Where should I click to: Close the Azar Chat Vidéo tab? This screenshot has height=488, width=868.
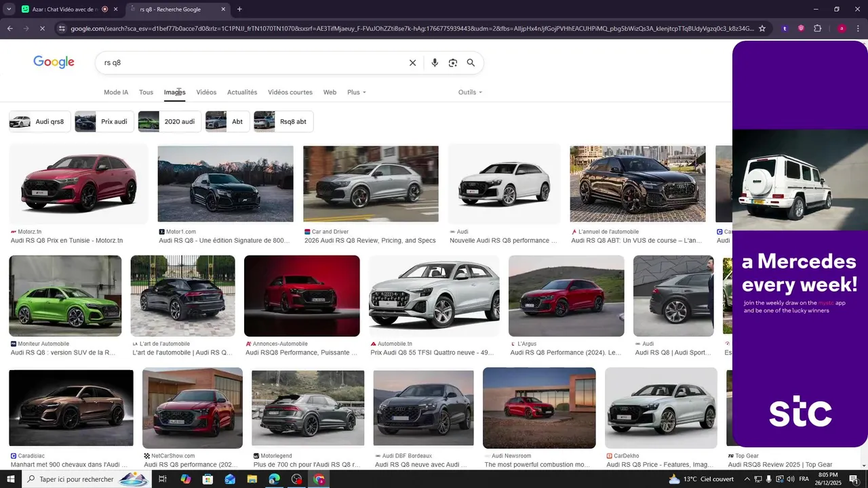point(116,9)
